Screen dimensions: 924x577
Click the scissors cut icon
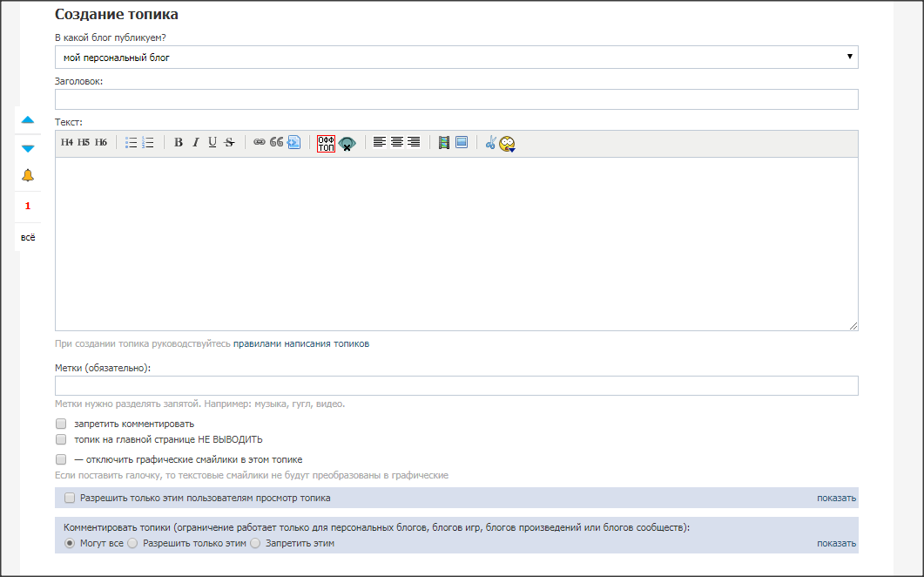coord(490,143)
